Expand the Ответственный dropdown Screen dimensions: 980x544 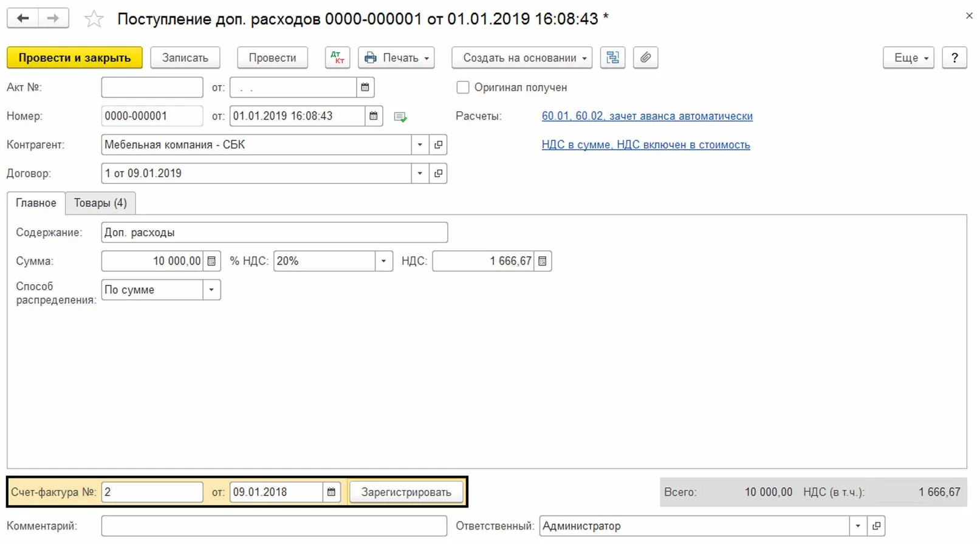858,526
